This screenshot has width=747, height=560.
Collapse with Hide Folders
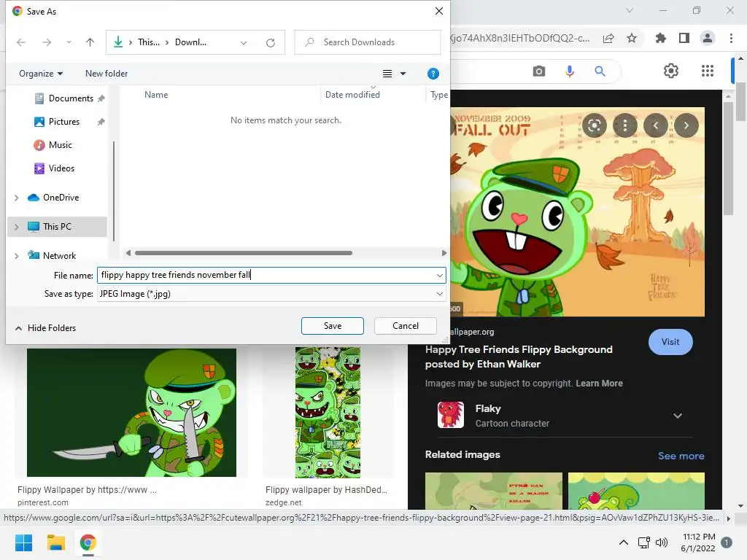(46, 327)
